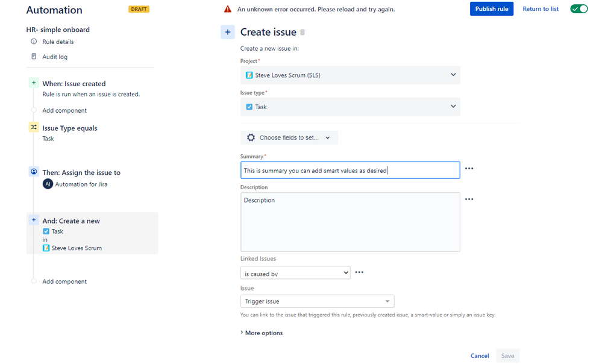Viewport: 602px width, 364px height.
Task: Select the yellow Issue Type condition icon
Action: pos(34,128)
